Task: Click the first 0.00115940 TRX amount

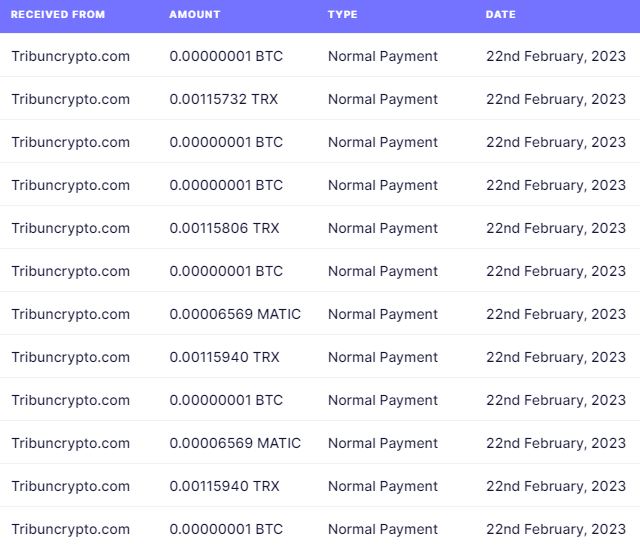Action: coord(224,357)
